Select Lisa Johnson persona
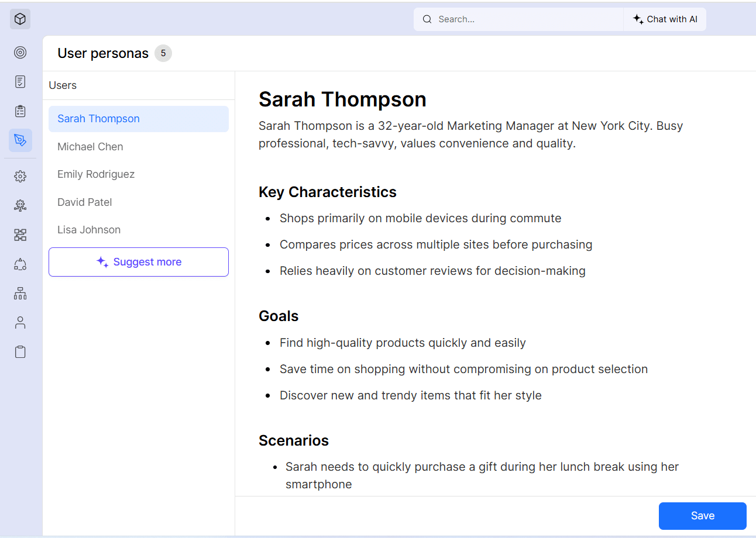Viewport: 756px width, 538px height. click(x=139, y=230)
